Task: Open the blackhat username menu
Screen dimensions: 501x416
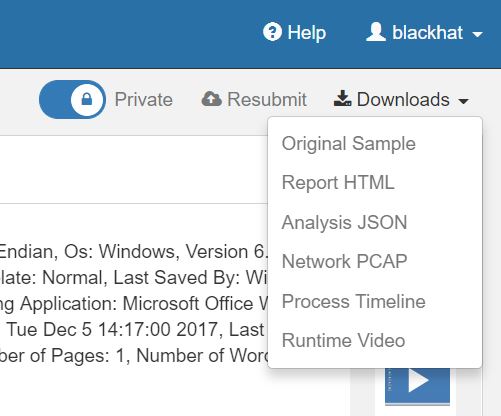Action: coord(428,32)
